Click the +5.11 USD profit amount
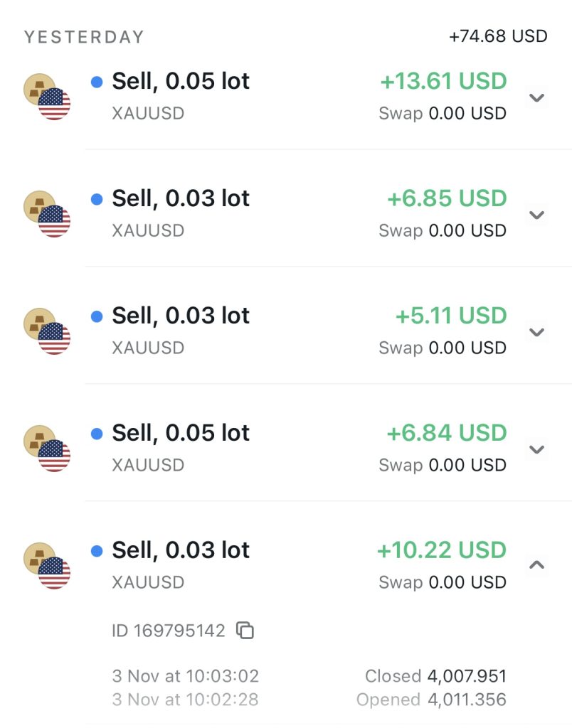This screenshot has width=572, height=728. pyautogui.click(x=451, y=316)
